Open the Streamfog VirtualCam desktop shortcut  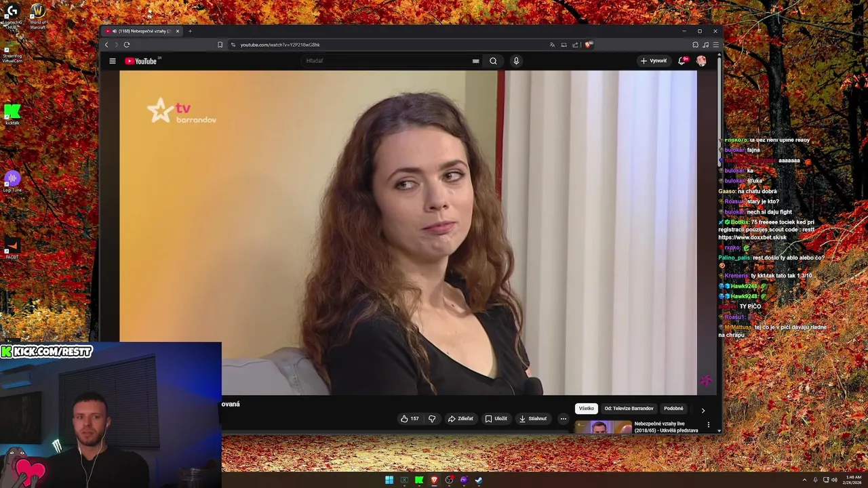12,51
